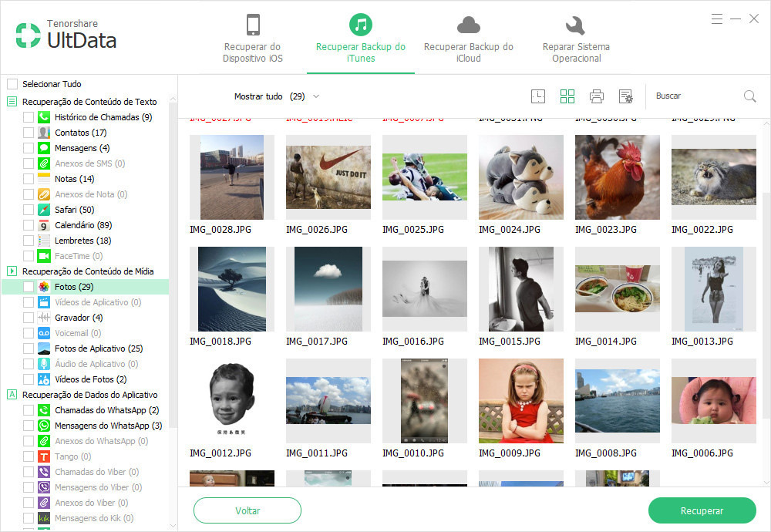Collapse Recuperação de Conteúdo de Texto section
The height and width of the screenshot is (532, 771).
coord(12,102)
